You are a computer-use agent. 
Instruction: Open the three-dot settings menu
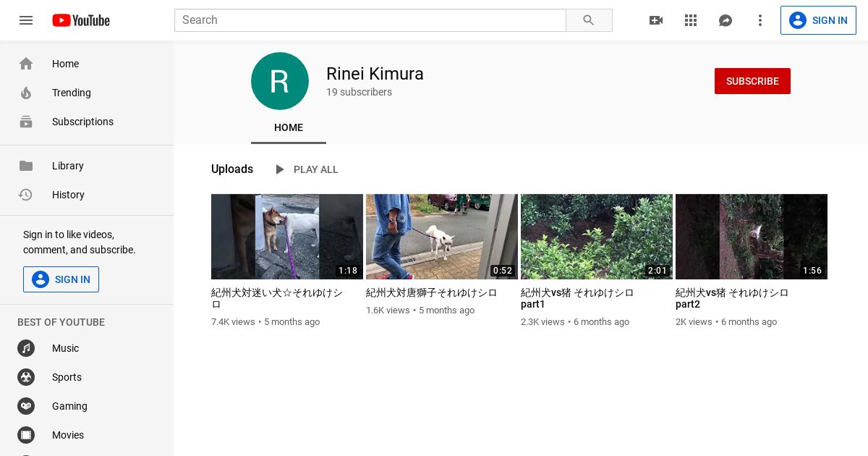(760, 20)
